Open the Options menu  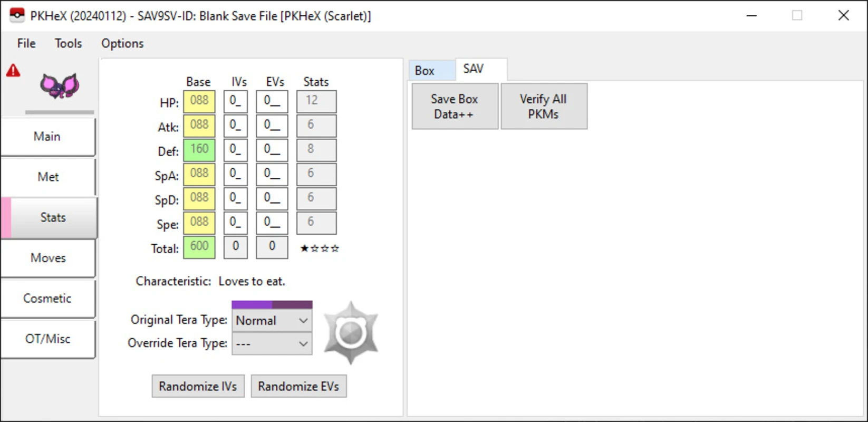click(122, 43)
